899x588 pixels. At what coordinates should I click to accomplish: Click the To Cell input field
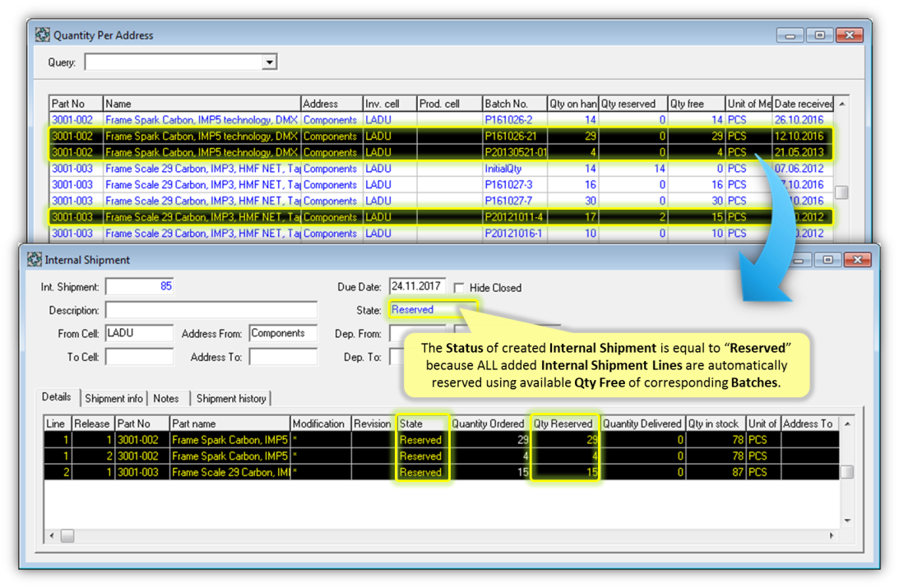coord(140,357)
